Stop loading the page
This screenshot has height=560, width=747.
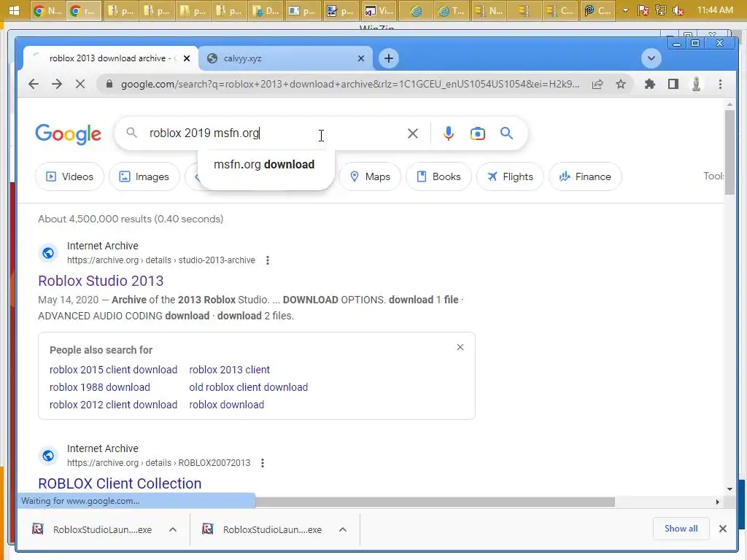80,85
